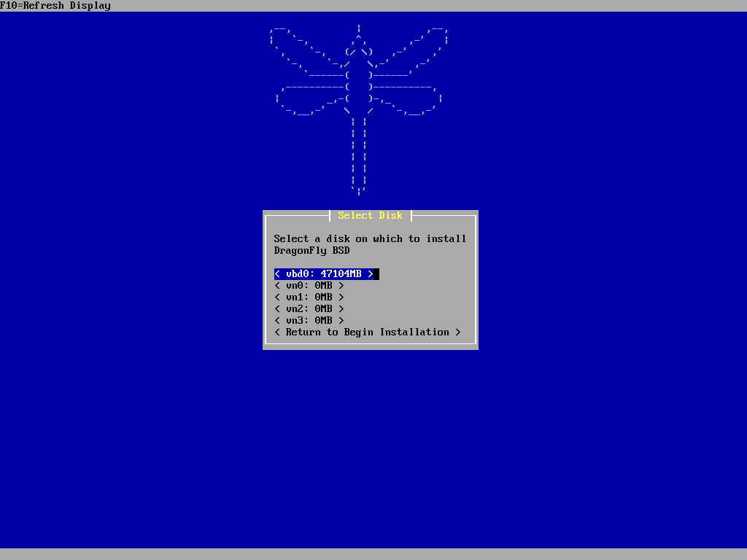Click the dragonfly's lower right wing
This screenshot has width=747, height=560.
[x=409, y=98]
